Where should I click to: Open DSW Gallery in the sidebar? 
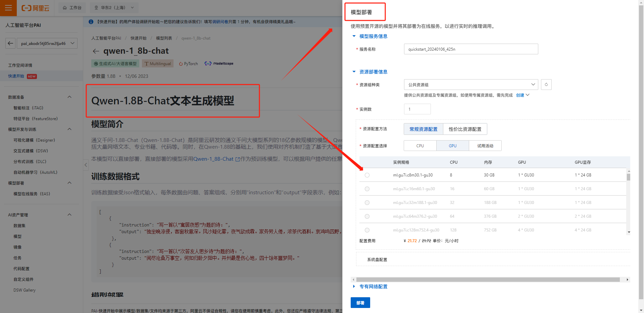24,290
